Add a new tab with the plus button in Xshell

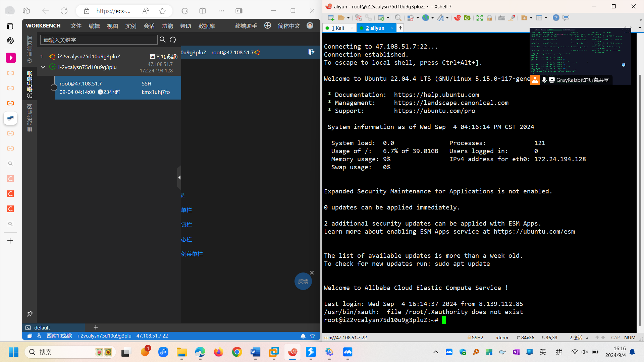400,28
